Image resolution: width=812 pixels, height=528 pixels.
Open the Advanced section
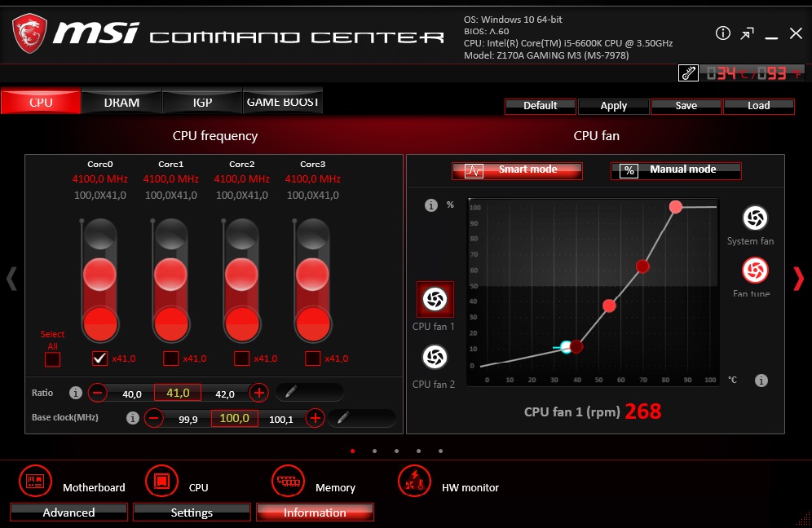point(68,513)
